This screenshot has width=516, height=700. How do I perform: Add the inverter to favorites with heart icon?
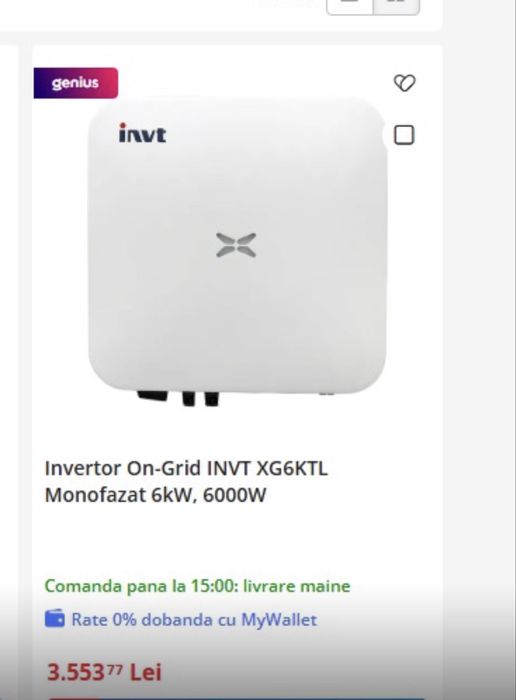click(404, 83)
